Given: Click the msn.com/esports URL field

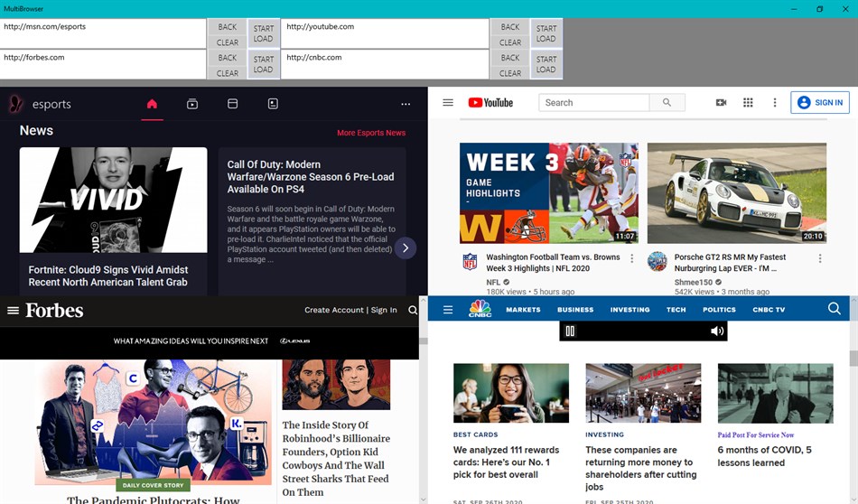Looking at the screenshot, I should 103,33.
